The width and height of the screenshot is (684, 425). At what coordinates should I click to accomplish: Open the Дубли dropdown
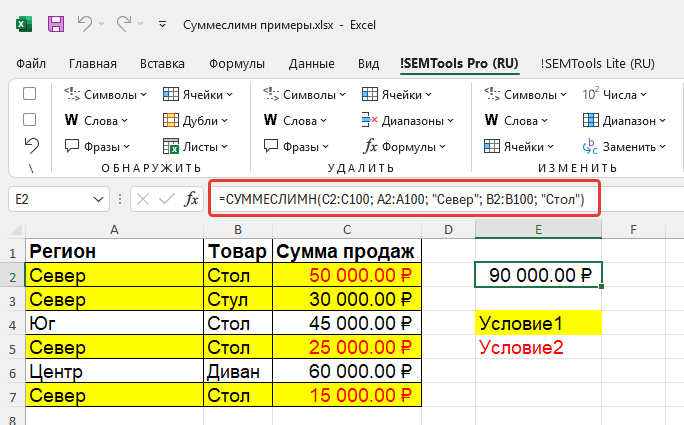[195, 120]
